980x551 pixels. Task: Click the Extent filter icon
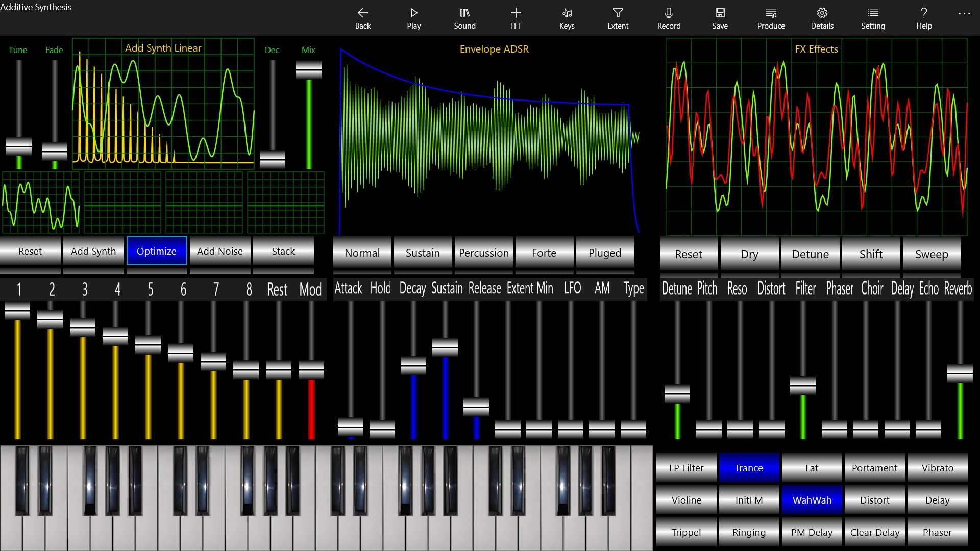618,18
